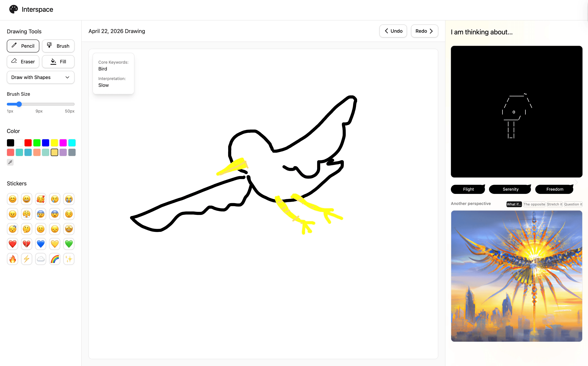The height and width of the screenshot is (366, 588).
Task: Pick the yellow color swatch
Action: pos(54,143)
